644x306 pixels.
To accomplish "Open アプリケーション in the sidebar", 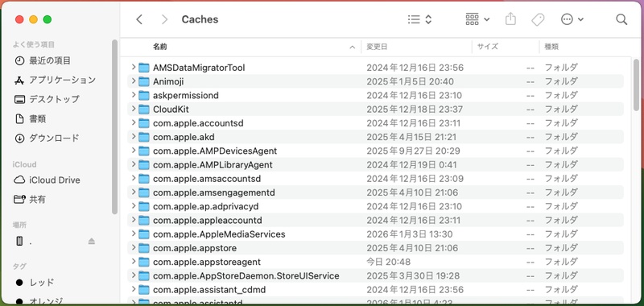I will [x=55, y=80].
